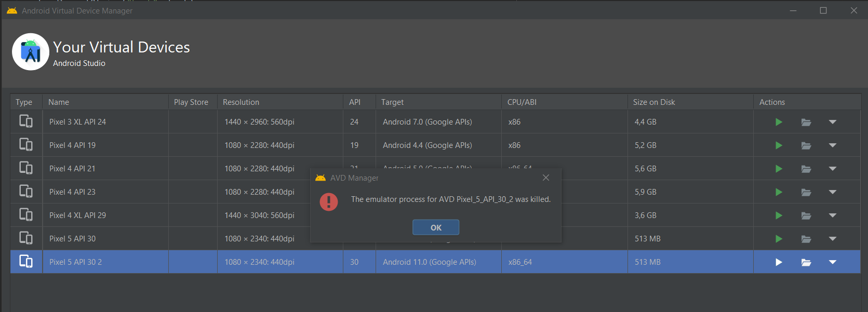The height and width of the screenshot is (312, 868).
Task: Show Pixel 3 XL API 24 on disk
Action: point(806,122)
